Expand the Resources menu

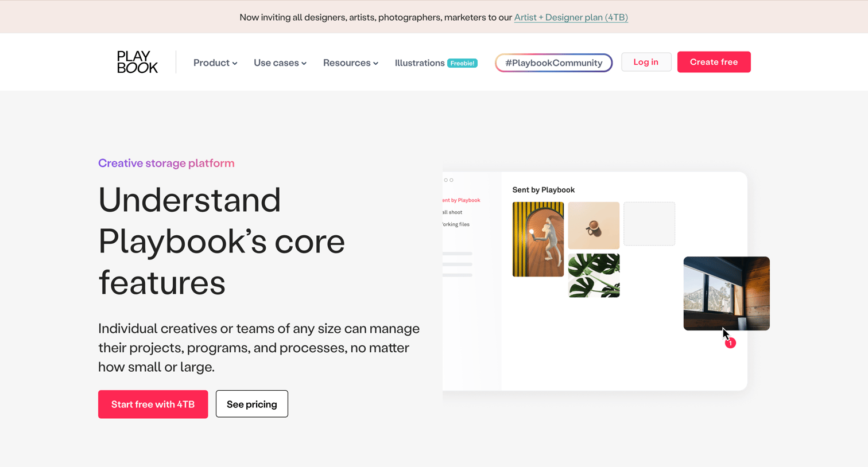click(351, 63)
